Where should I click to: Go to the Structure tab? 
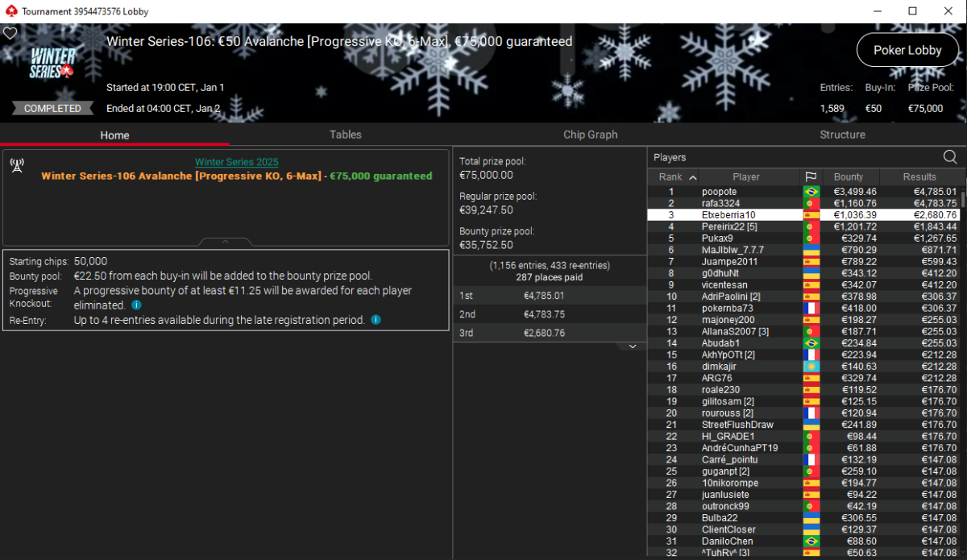pos(842,135)
